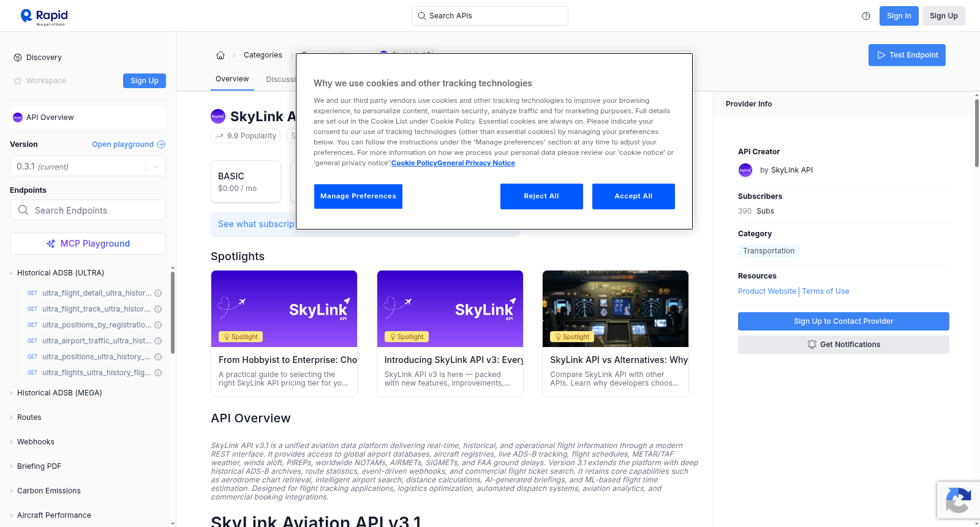
Task: Open the General Privacy Notice link
Action: click(477, 163)
